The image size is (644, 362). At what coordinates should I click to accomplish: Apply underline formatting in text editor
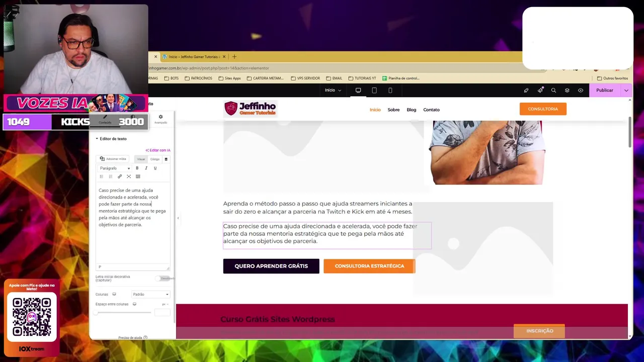155,168
